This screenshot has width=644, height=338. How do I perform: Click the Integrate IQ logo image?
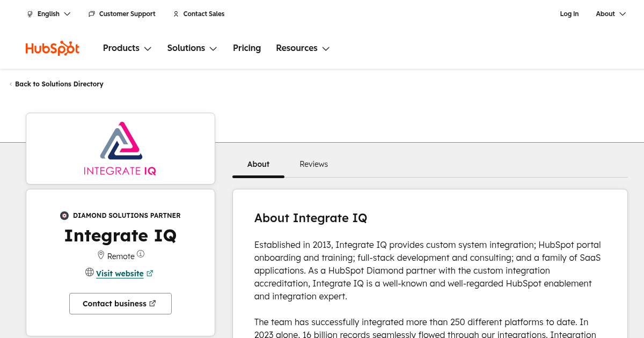pyautogui.click(x=120, y=149)
